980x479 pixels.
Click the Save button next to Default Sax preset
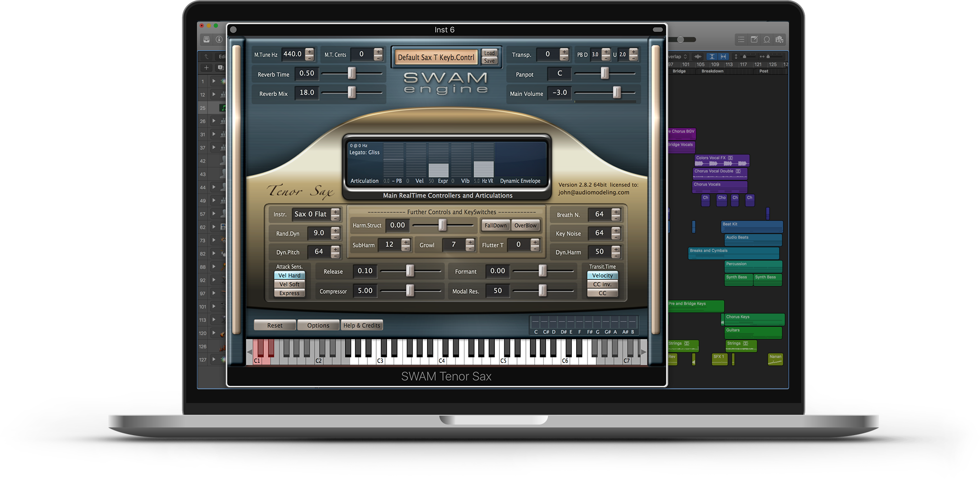tap(490, 60)
